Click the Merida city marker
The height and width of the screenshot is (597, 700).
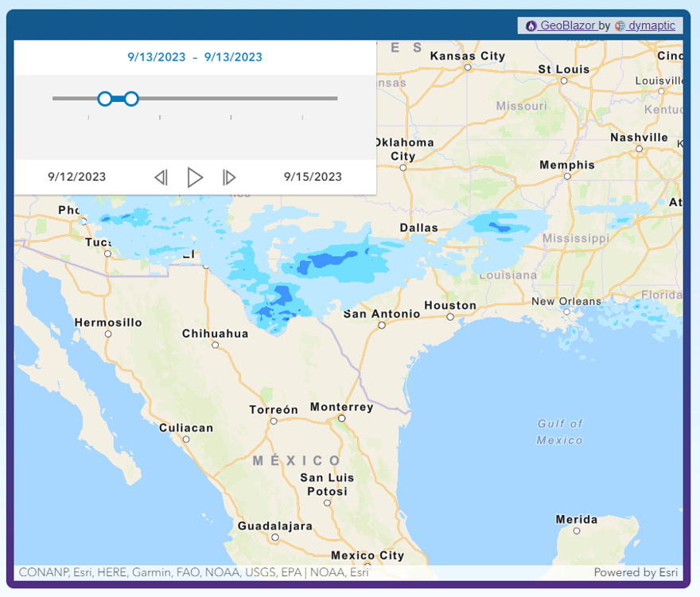point(577,531)
